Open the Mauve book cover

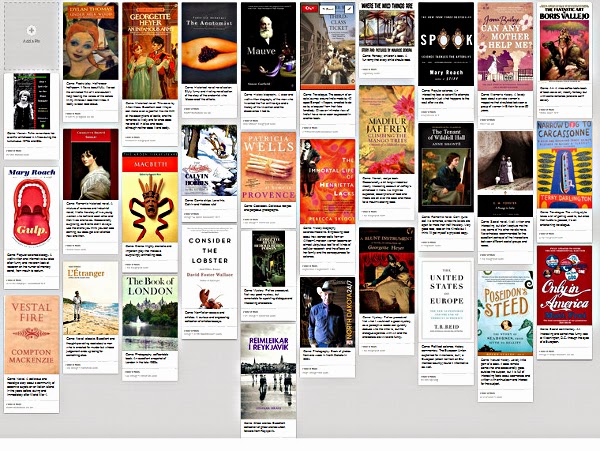(268, 46)
